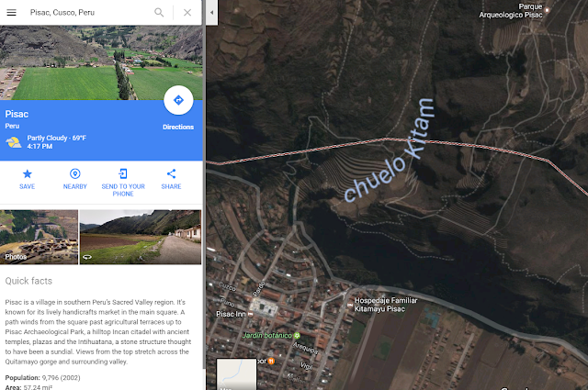
Task: Click Jardín botánico map marker
Action: [x=297, y=335]
